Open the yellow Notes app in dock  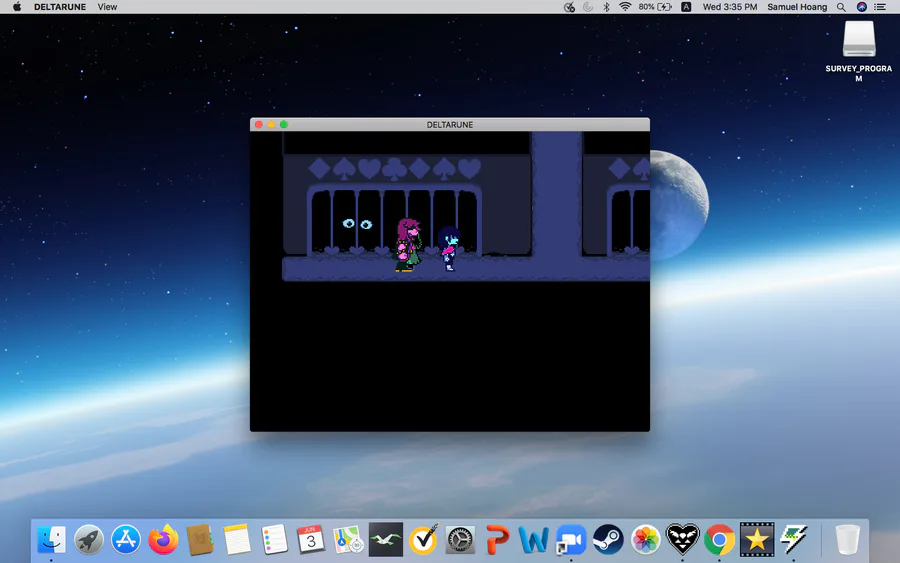pyautogui.click(x=237, y=539)
